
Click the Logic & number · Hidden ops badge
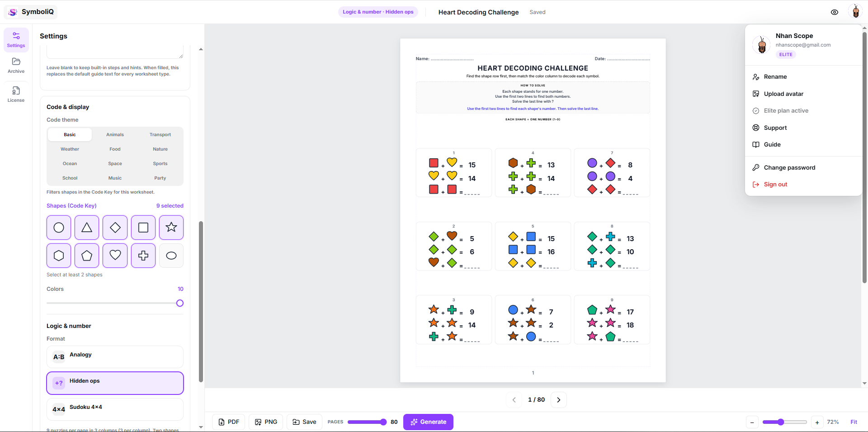(378, 12)
